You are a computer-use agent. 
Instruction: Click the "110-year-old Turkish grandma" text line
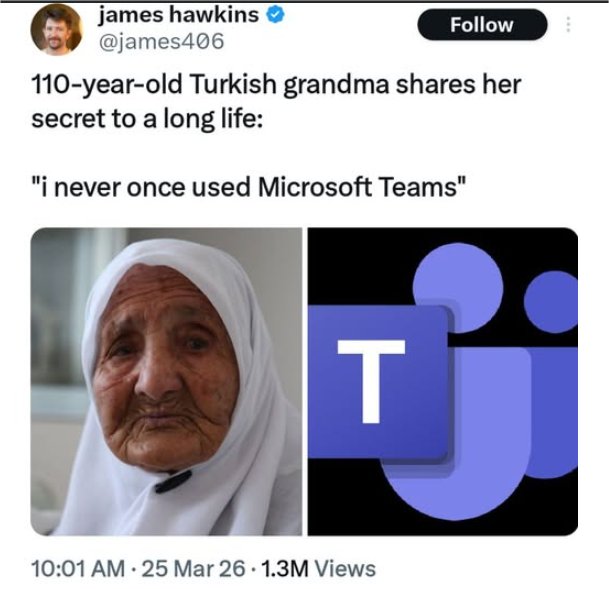point(210,84)
